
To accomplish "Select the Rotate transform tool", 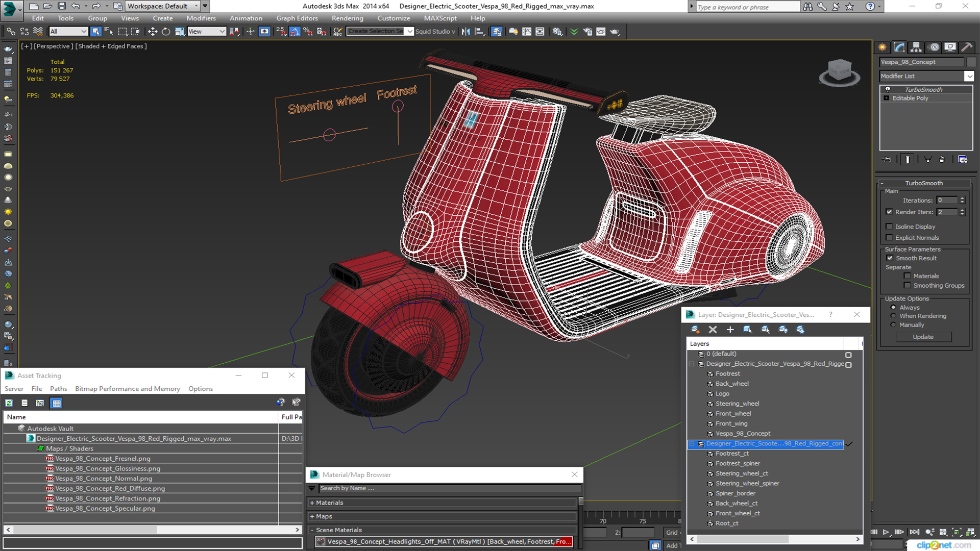I will [166, 32].
